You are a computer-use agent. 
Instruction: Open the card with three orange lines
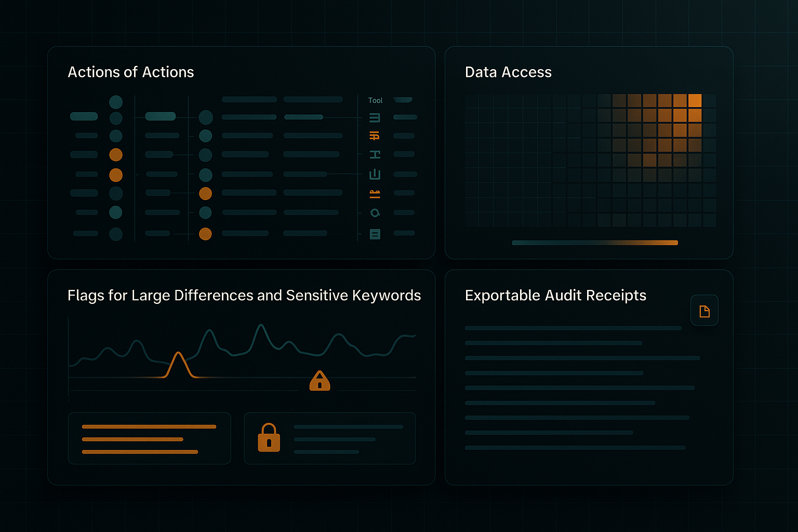(x=149, y=438)
